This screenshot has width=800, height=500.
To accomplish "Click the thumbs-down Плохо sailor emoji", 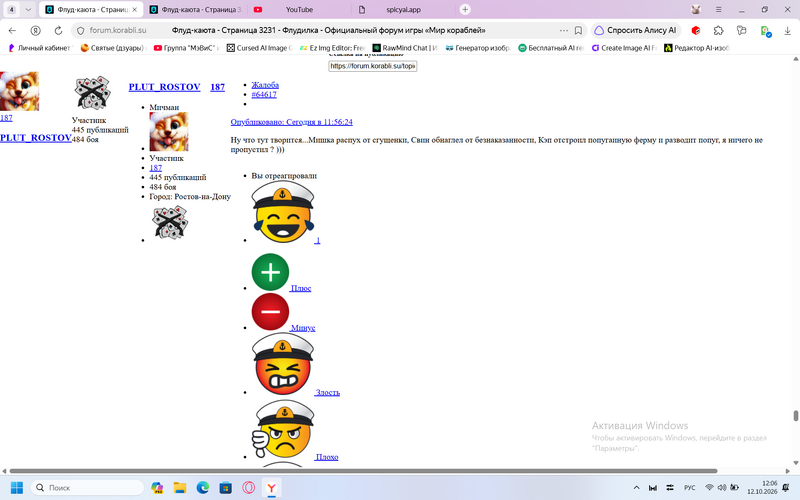I will (x=283, y=429).
